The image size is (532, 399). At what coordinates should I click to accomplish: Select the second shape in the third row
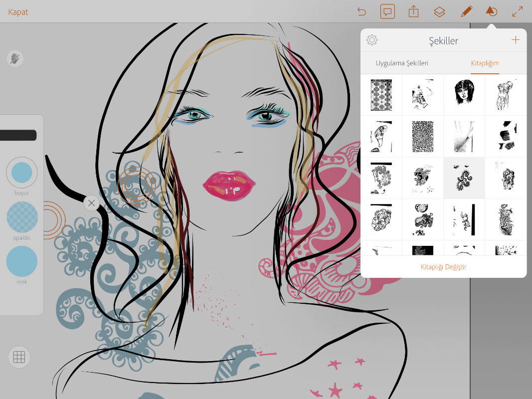422,178
